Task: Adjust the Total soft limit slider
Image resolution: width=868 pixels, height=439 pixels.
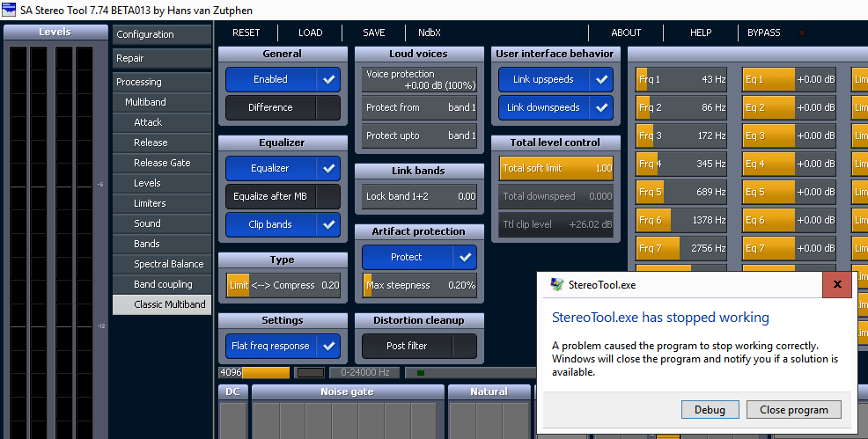Action: pyautogui.click(x=555, y=169)
